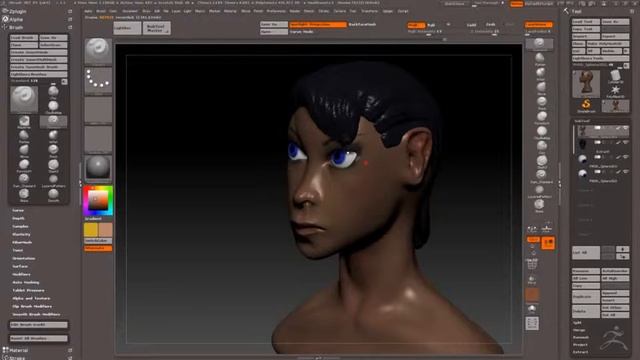
Task: Expand Curve section in Brush palette
Action: tap(18, 211)
